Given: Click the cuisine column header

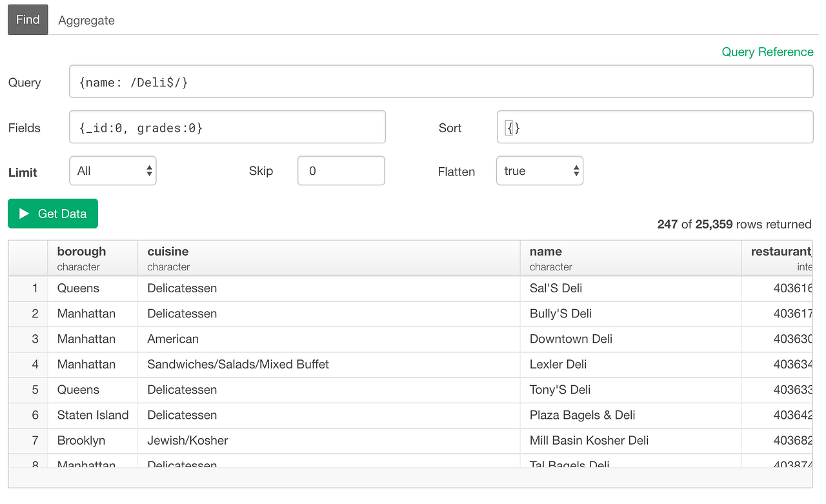Looking at the screenshot, I should pos(168,252).
